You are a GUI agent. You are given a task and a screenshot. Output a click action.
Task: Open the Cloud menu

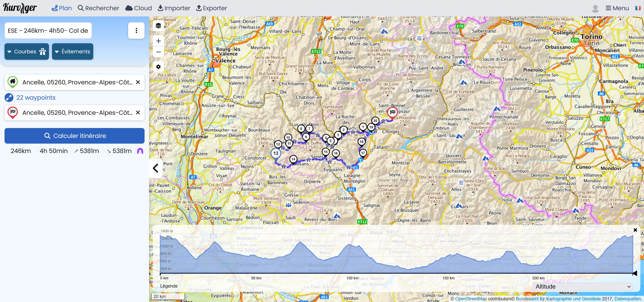point(139,8)
